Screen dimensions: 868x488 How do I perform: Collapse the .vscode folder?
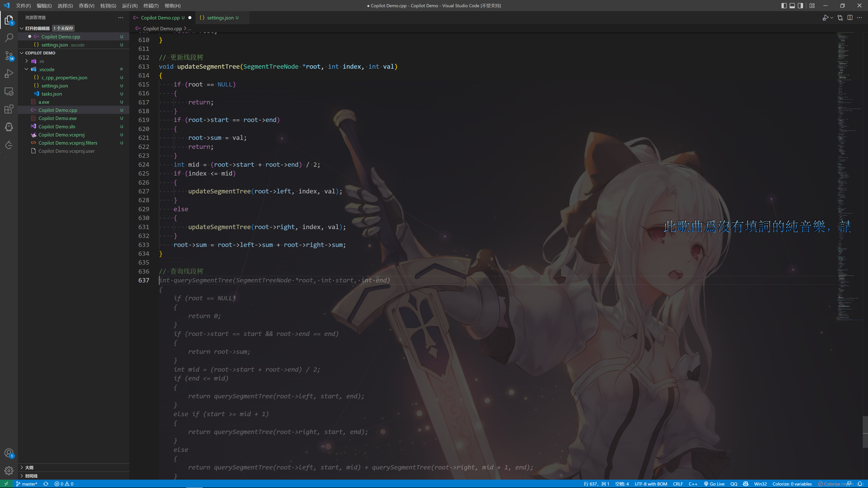point(47,69)
